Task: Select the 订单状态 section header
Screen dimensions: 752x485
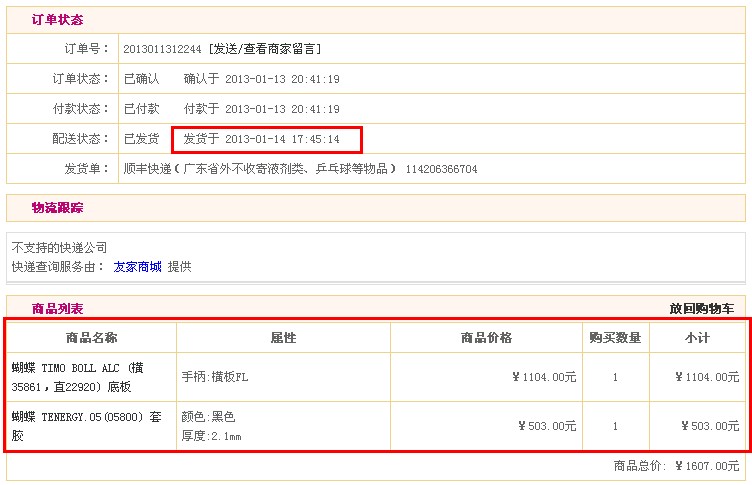Action: [57, 20]
